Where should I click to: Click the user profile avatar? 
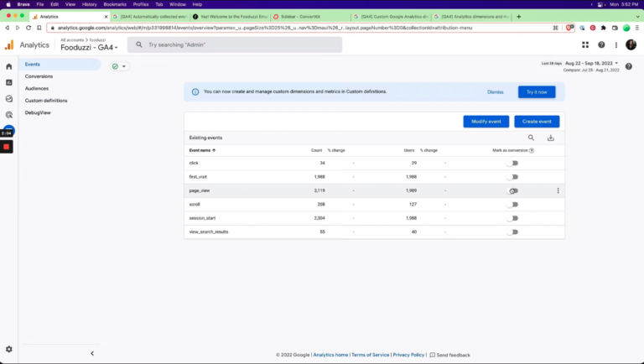coord(631,44)
